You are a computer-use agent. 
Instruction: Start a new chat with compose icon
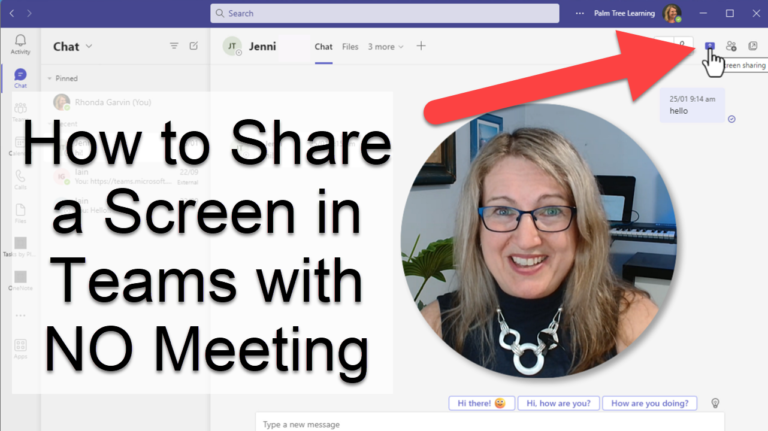click(x=193, y=46)
